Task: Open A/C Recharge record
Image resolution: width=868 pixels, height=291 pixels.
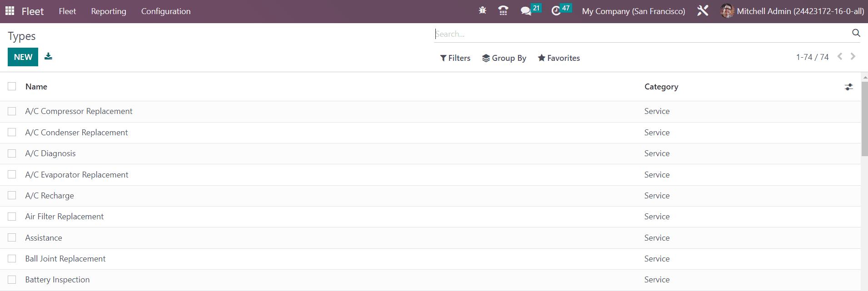Action: pos(50,195)
